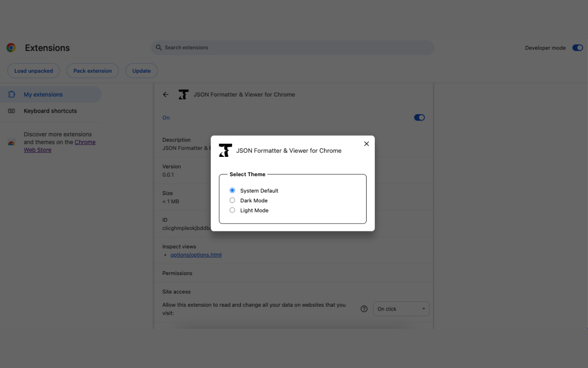The height and width of the screenshot is (368, 588).
Task: Select the Dark Mode theme
Action: pyautogui.click(x=232, y=200)
